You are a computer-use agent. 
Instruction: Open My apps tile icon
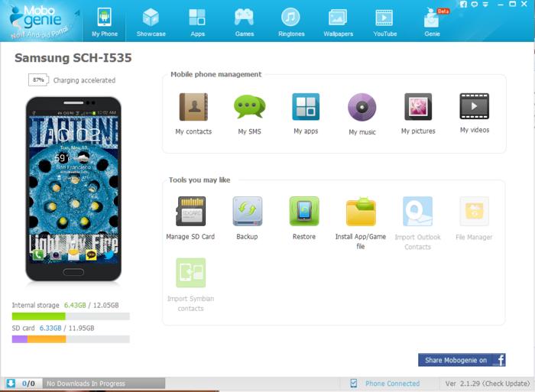pyautogui.click(x=306, y=107)
